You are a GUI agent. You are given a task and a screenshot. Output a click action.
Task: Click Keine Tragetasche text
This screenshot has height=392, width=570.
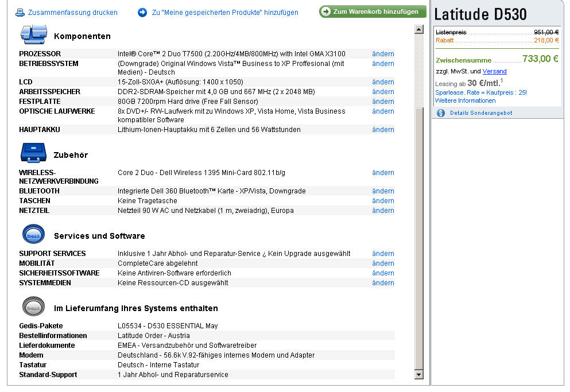point(147,201)
